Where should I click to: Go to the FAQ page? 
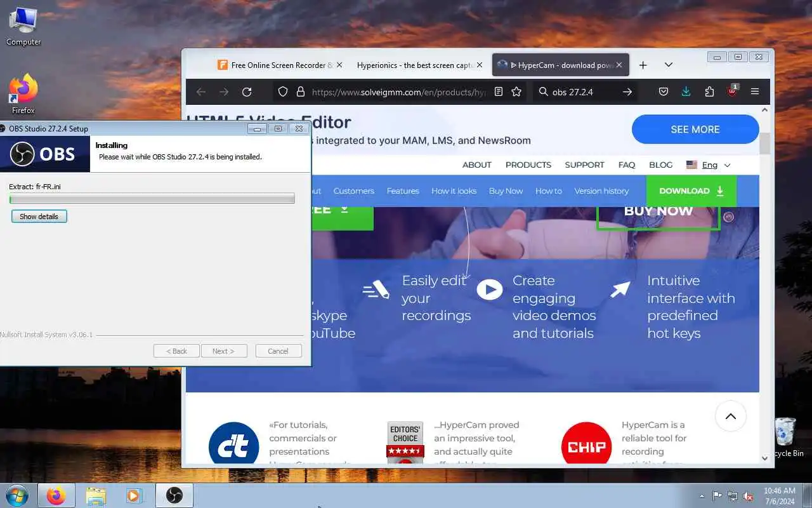point(626,164)
